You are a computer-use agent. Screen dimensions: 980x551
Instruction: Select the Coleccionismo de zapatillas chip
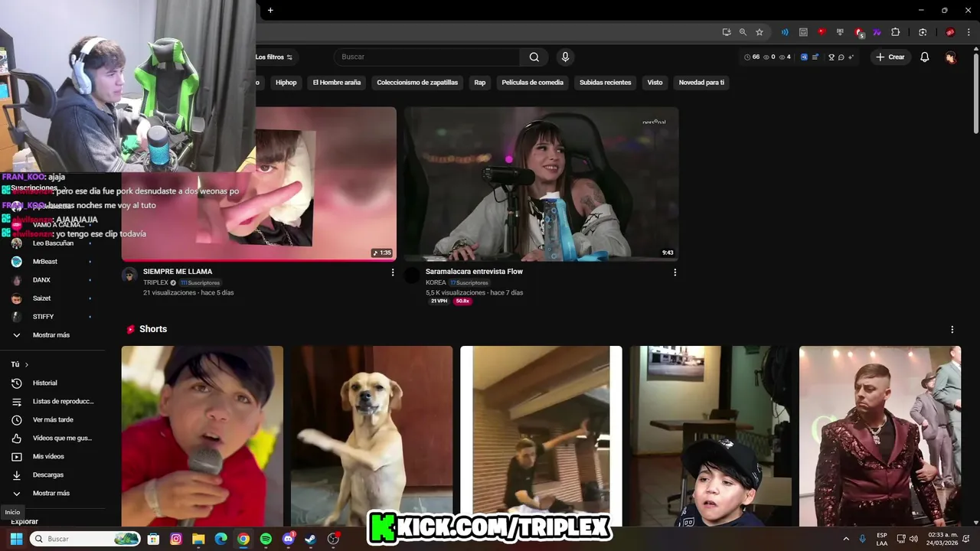coord(417,83)
